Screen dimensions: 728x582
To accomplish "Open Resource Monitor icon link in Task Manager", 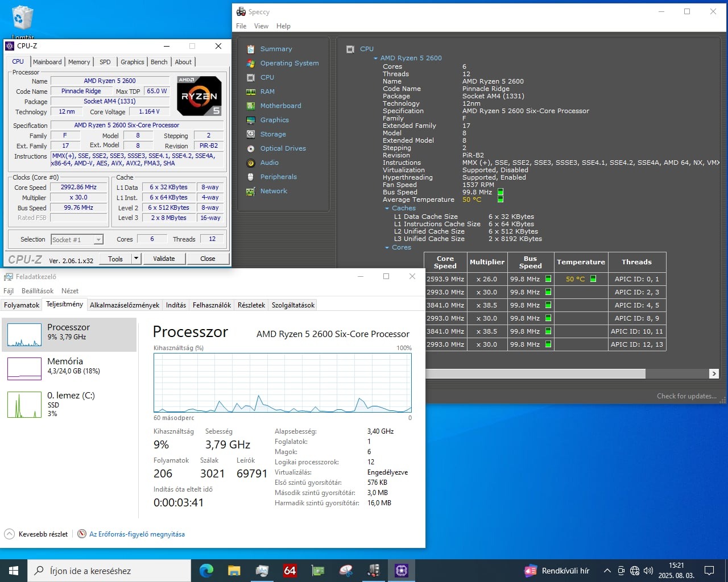I will tap(82, 534).
